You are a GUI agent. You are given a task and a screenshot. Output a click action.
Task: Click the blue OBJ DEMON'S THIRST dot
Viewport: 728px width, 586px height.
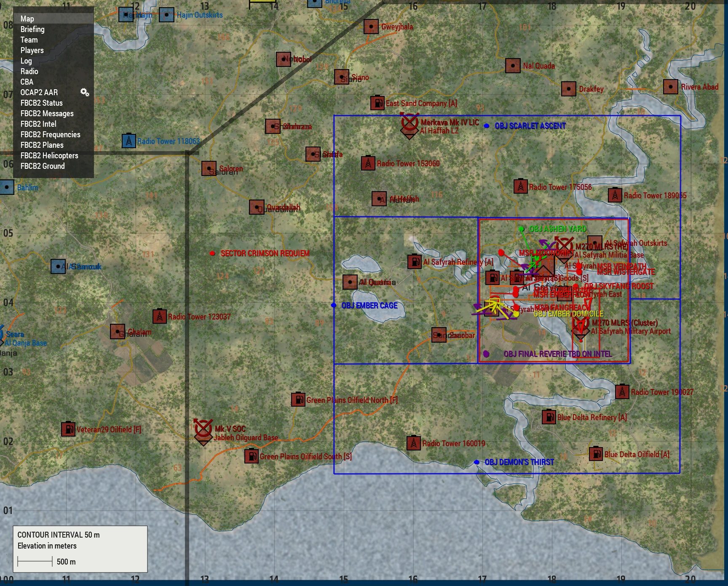[476, 462]
